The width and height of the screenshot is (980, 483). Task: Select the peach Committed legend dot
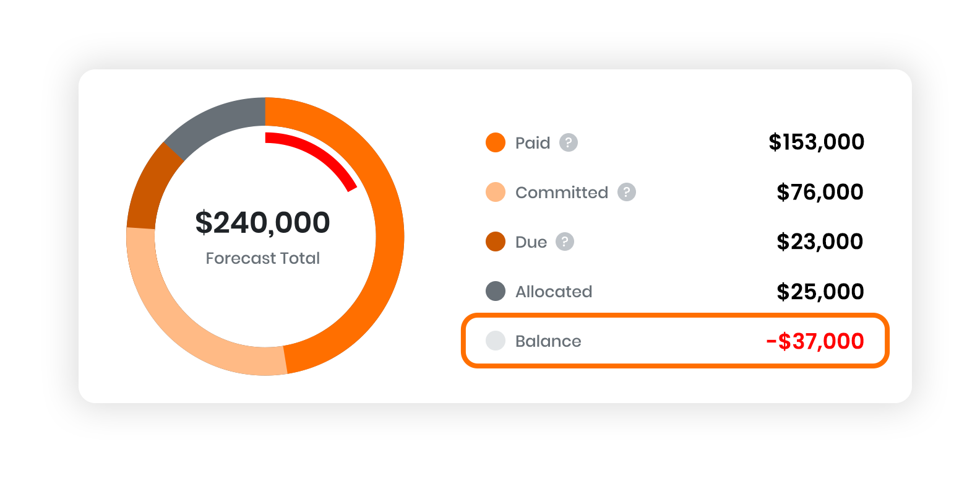click(496, 192)
